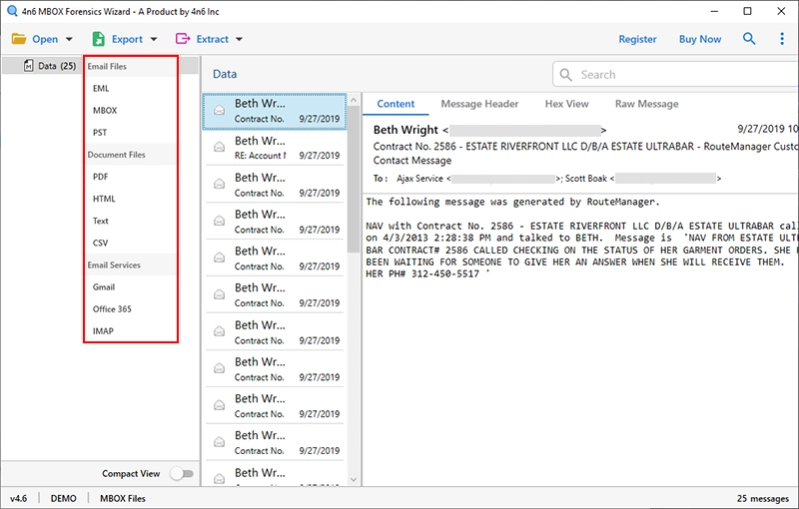Click the Open folder icon
Viewport: 799px width, 509px height.
pyautogui.click(x=19, y=39)
